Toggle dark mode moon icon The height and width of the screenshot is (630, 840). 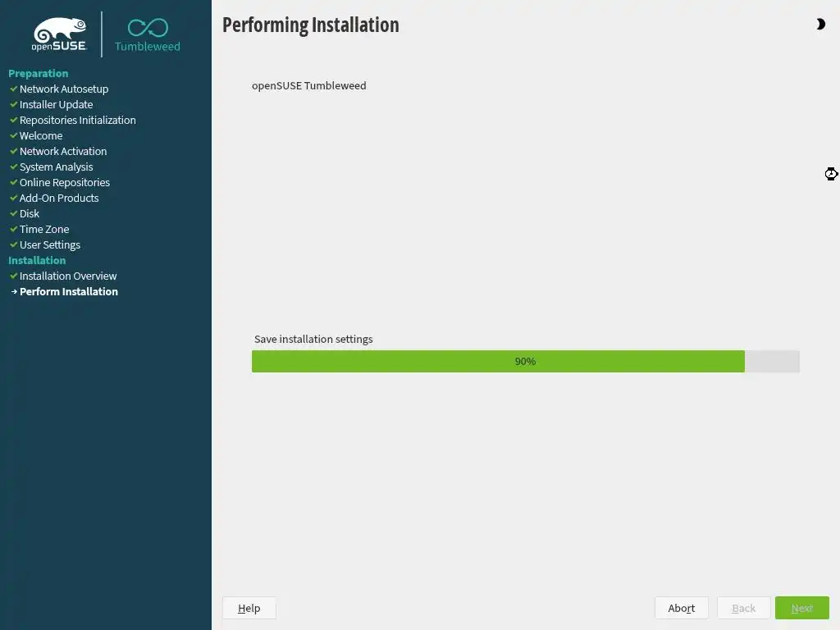click(x=820, y=24)
